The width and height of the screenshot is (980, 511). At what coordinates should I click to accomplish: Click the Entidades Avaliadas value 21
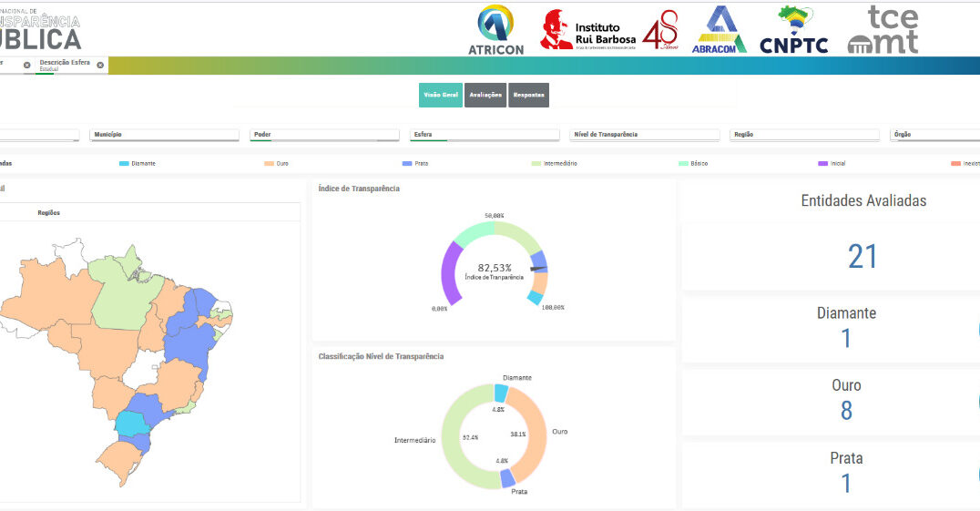[862, 258]
